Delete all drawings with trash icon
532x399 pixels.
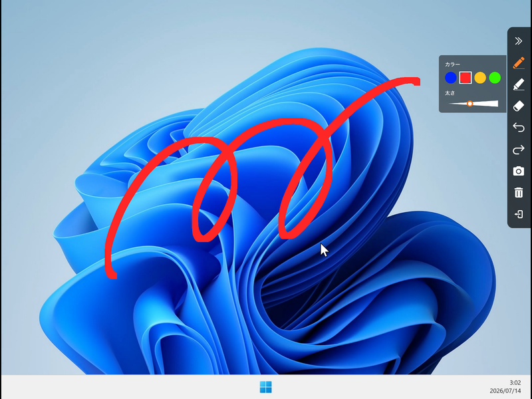(x=519, y=192)
